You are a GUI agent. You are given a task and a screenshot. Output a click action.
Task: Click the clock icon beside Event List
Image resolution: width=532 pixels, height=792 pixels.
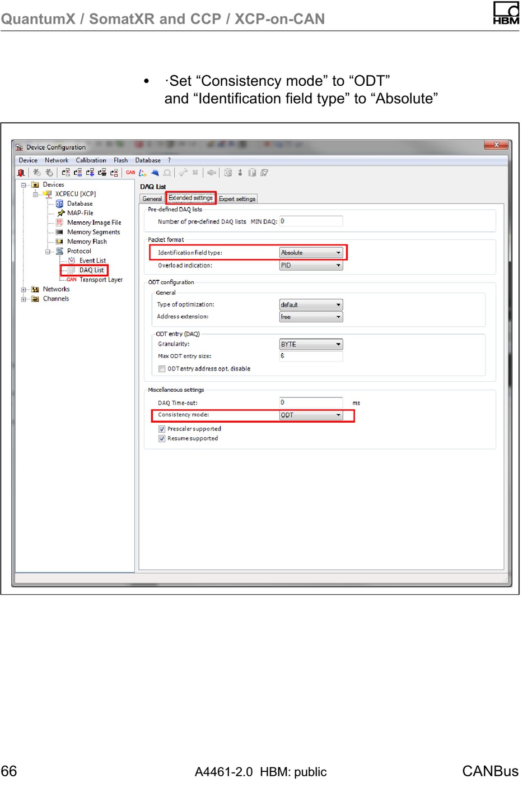click(x=72, y=261)
